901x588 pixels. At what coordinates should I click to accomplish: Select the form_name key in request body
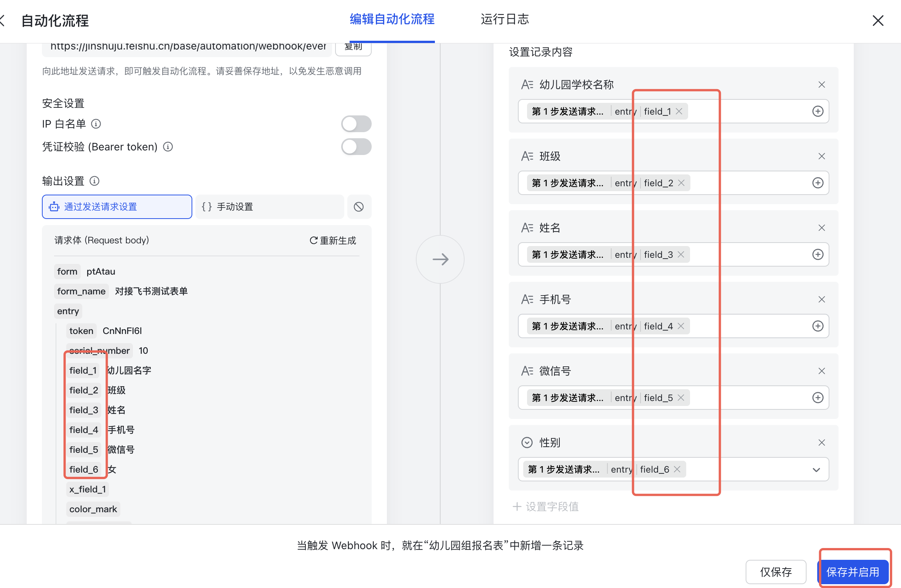(81, 291)
